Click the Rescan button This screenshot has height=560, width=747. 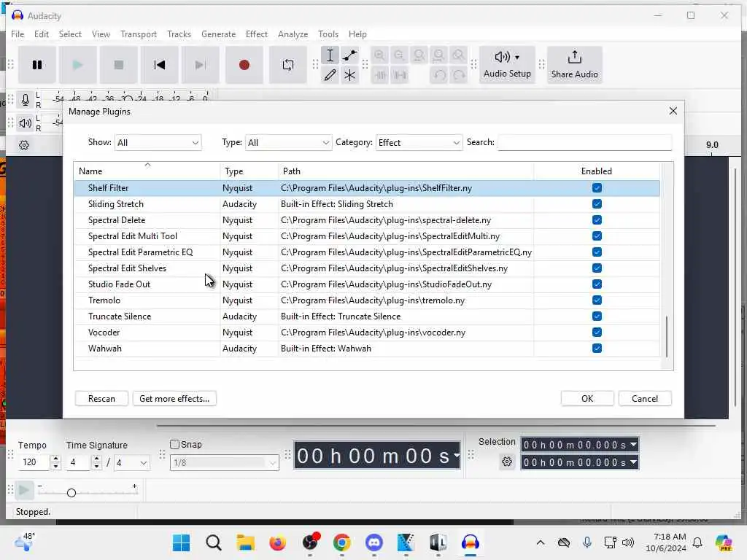tap(101, 399)
